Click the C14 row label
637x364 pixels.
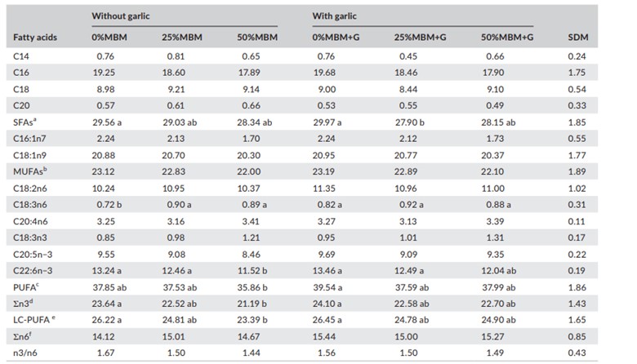pos(23,56)
